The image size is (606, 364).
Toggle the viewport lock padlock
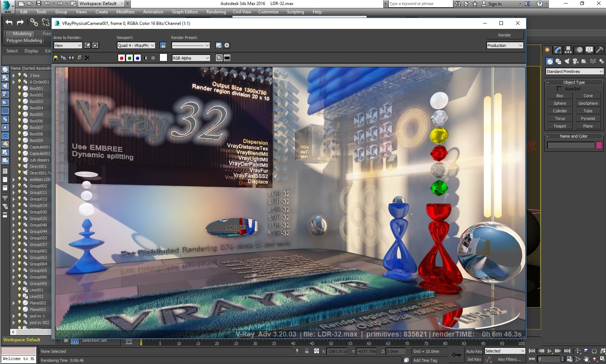[163, 45]
